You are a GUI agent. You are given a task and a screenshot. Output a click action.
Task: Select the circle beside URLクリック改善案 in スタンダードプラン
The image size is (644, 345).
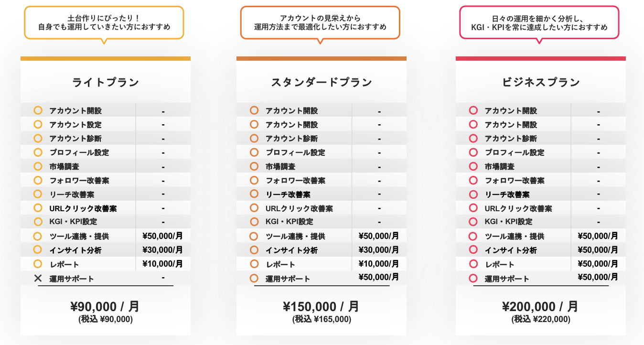[x=255, y=208]
